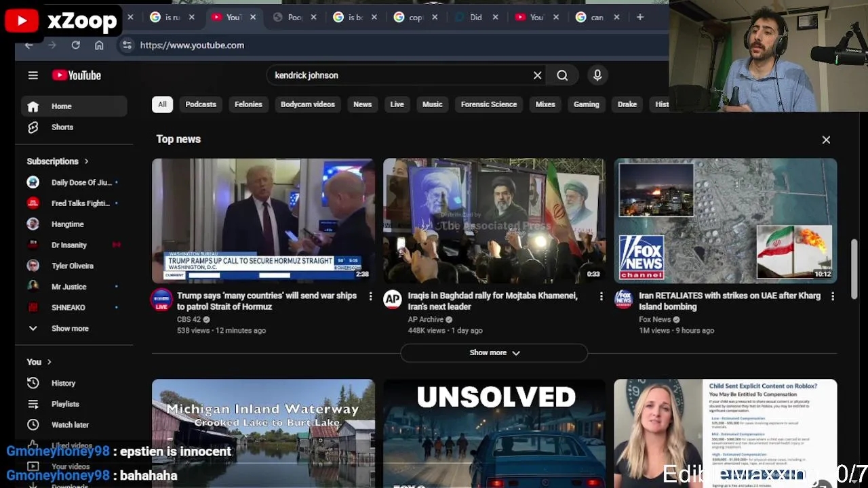Expand Show more in Subscriptions list
868x488 pixels.
[x=75, y=328]
